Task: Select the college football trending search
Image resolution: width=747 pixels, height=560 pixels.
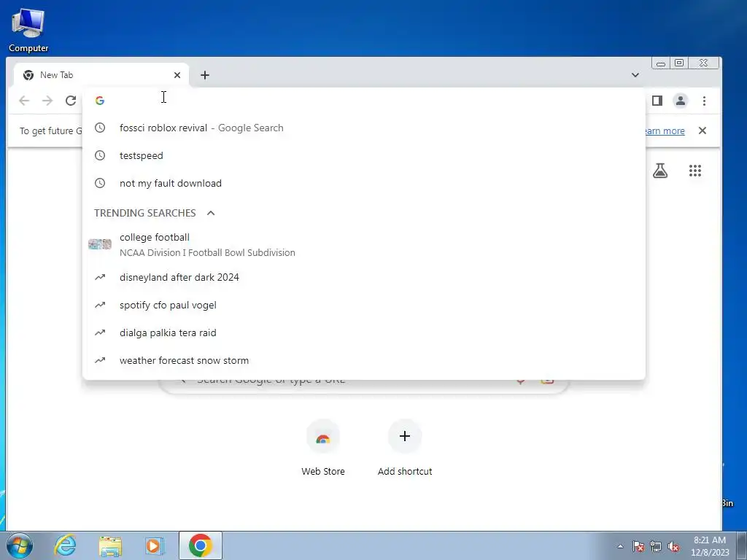Action: (364, 245)
